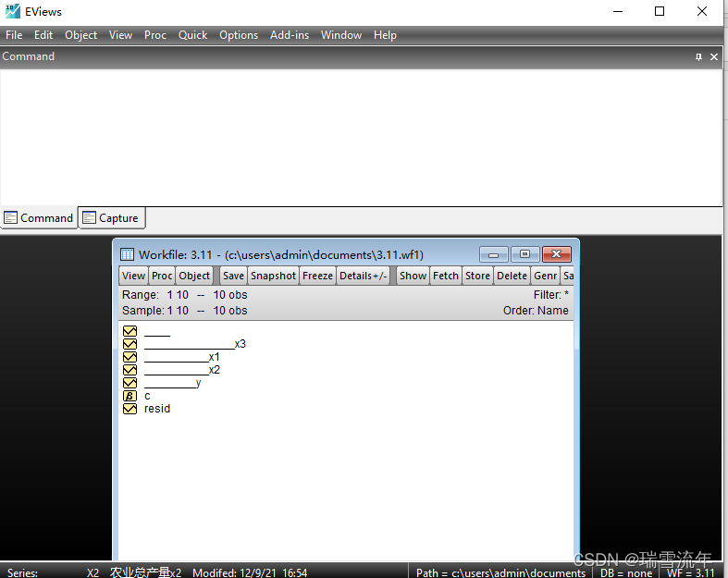
Task: Select the series icon next to x2
Action: point(130,370)
